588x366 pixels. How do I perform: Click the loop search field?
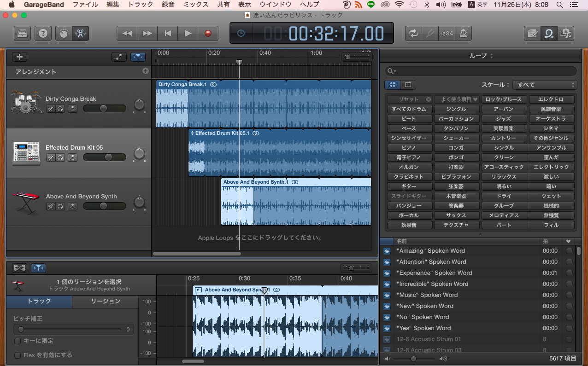(481, 71)
